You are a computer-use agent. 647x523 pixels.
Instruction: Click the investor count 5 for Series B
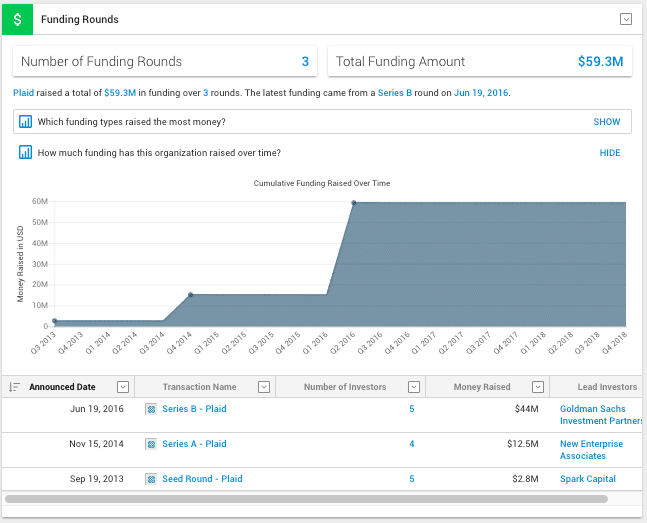[x=412, y=409]
